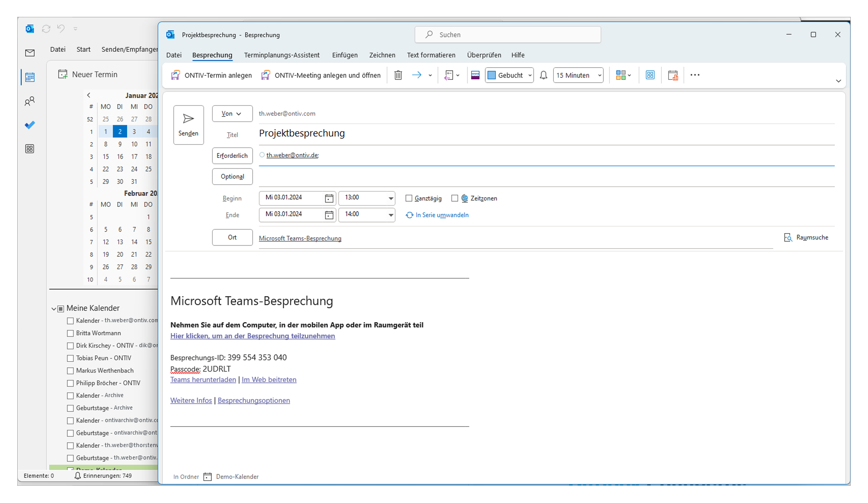Image resolution: width=868 pixels, height=503 pixels.
Task: Open Raumsuche room finder
Action: pos(806,237)
